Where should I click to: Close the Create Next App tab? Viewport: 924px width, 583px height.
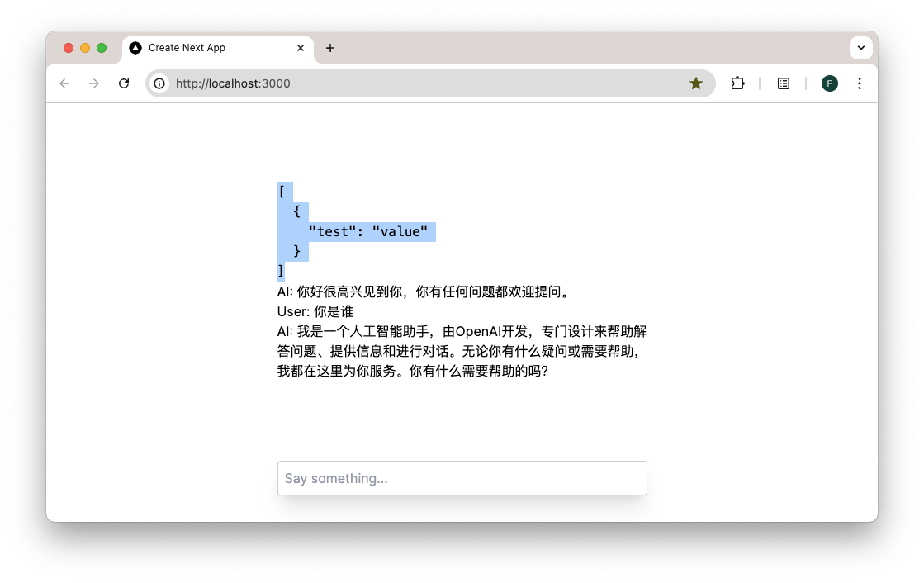[x=301, y=48]
